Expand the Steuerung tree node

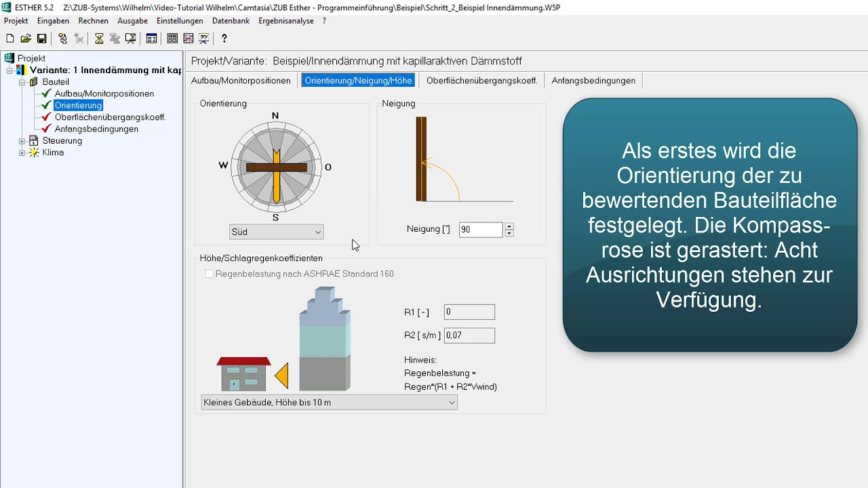pos(22,141)
